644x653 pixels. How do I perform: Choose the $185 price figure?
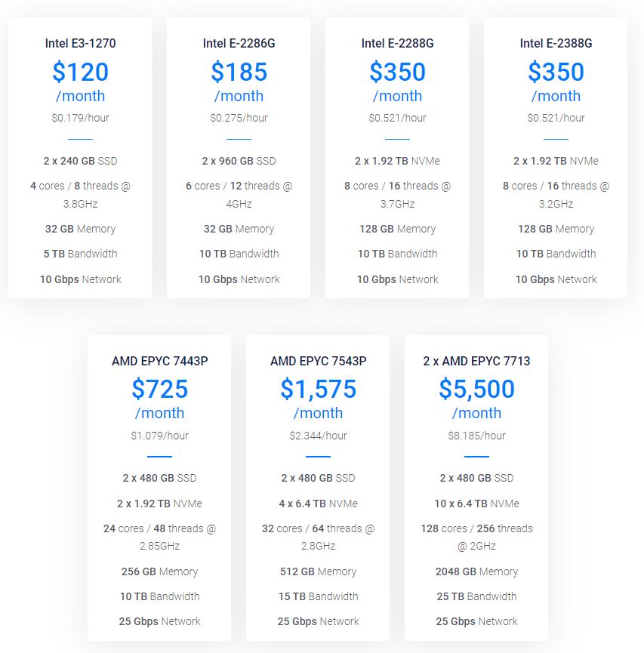click(x=239, y=72)
